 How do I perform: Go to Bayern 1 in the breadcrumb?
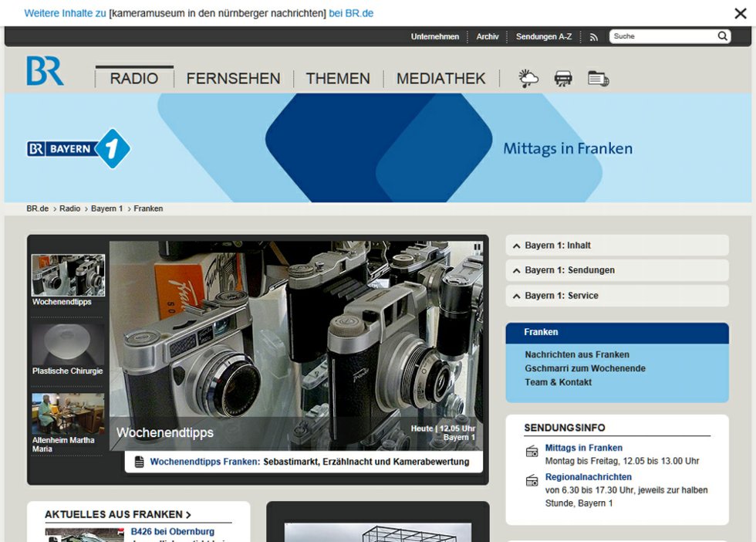(107, 208)
